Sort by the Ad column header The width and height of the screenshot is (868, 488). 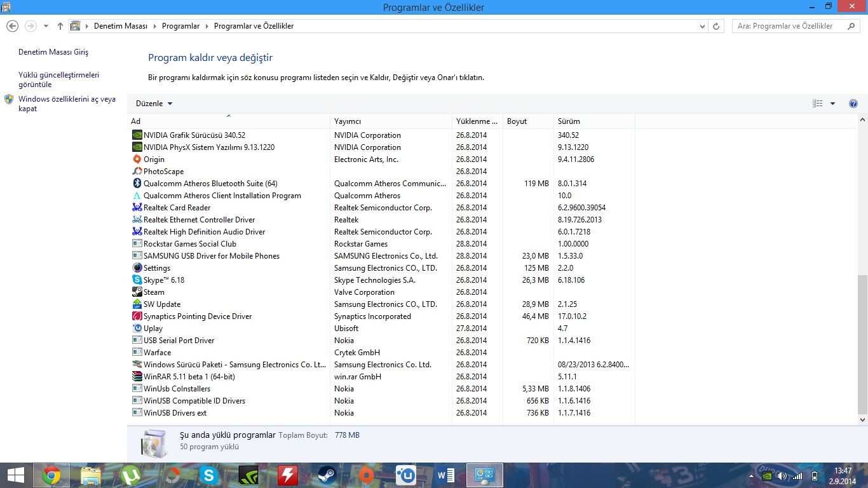point(229,121)
